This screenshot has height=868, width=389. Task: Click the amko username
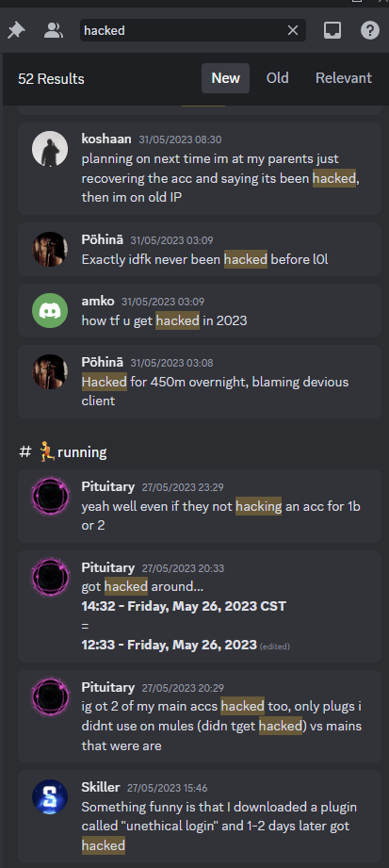coord(97,302)
